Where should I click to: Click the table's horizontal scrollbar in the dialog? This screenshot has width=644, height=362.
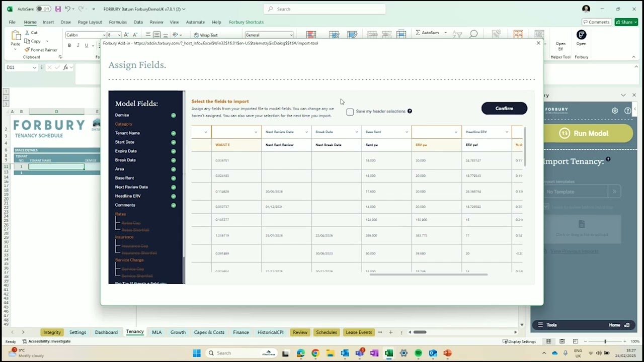pos(429,275)
